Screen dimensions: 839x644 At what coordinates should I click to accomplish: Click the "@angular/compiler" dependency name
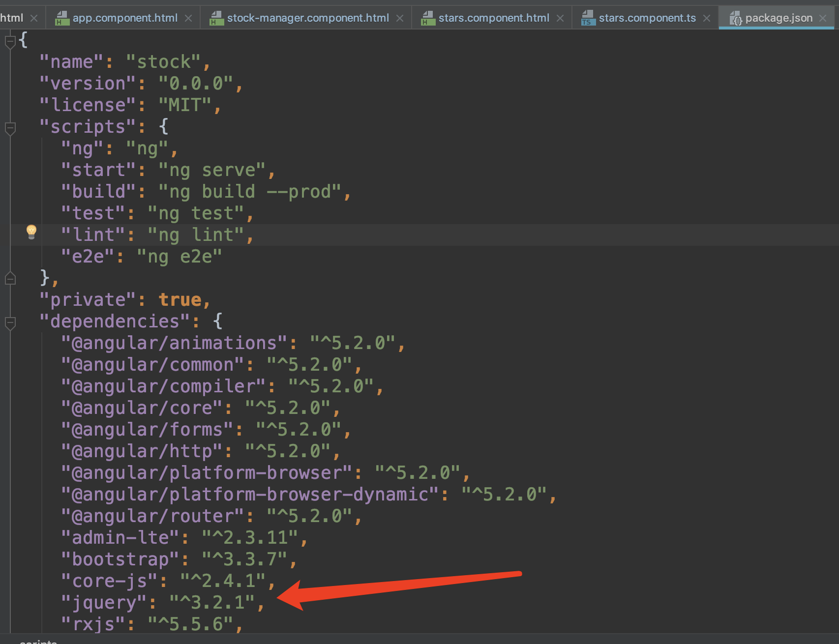click(x=164, y=386)
